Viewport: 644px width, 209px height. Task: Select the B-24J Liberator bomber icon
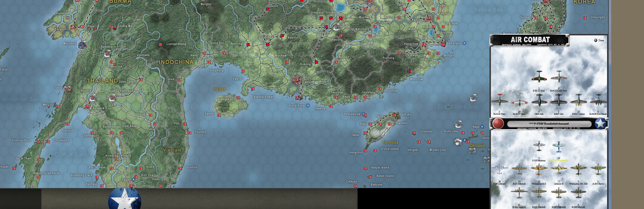(x=499, y=169)
